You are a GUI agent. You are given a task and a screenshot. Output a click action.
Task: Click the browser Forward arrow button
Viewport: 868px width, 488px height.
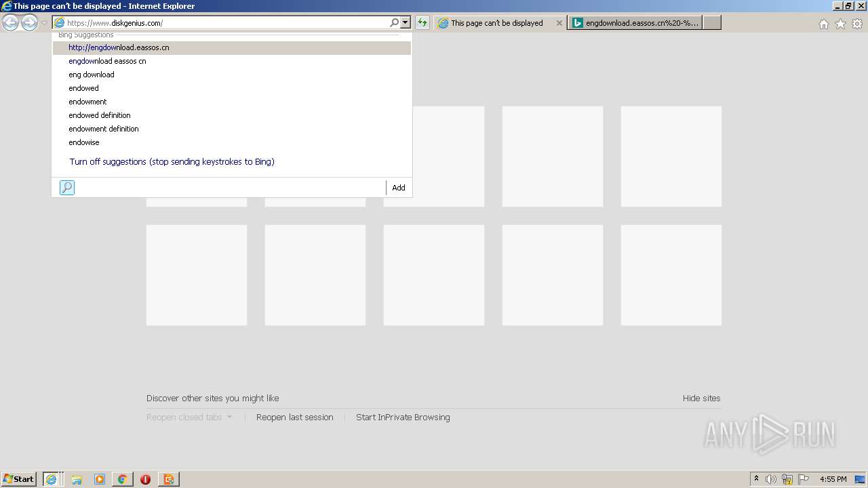29,23
